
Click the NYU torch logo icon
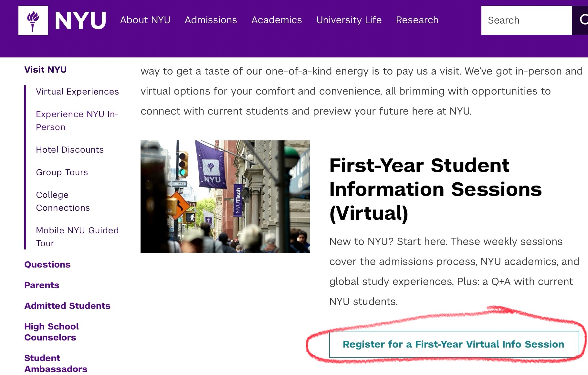coord(33,20)
